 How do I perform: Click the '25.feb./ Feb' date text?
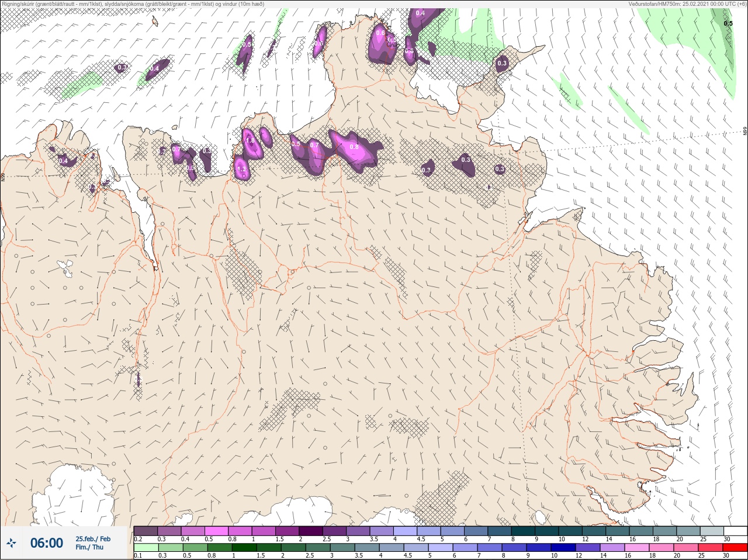[93, 538]
